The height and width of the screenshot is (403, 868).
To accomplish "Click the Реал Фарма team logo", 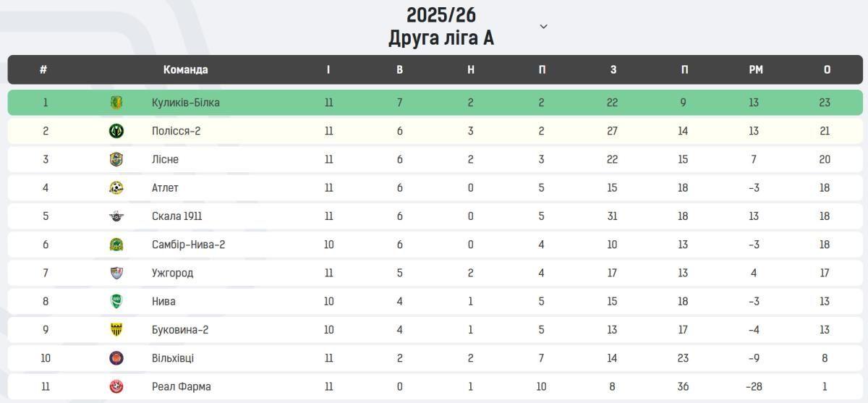I will (x=116, y=386).
